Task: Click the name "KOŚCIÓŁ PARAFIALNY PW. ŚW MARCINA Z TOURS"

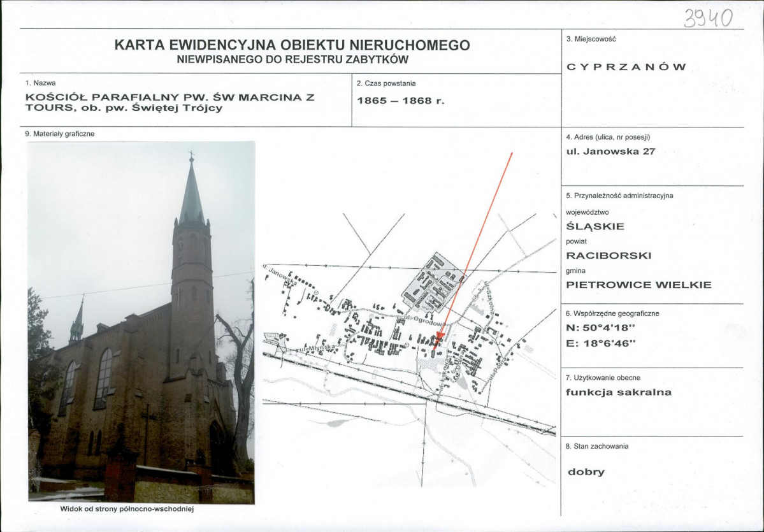Action: click(169, 103)
